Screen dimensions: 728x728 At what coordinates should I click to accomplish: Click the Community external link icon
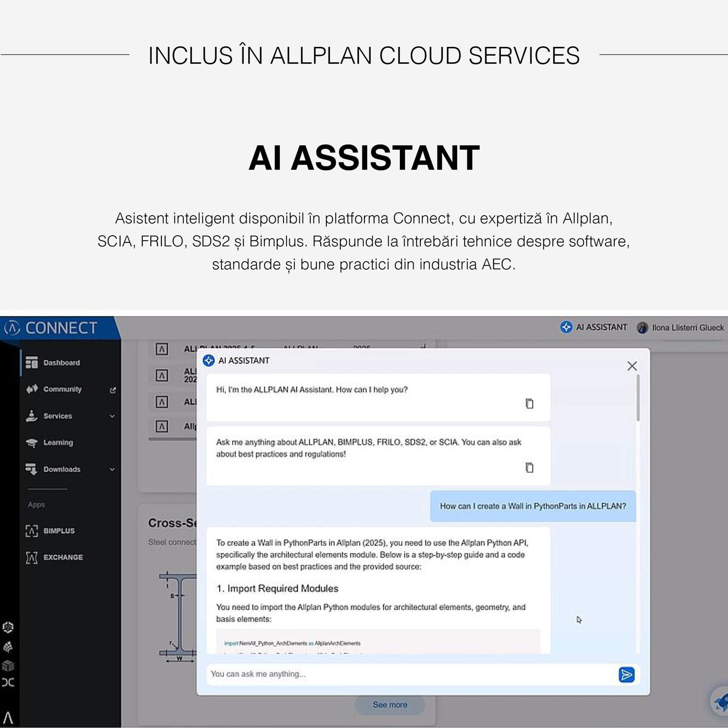112,390
